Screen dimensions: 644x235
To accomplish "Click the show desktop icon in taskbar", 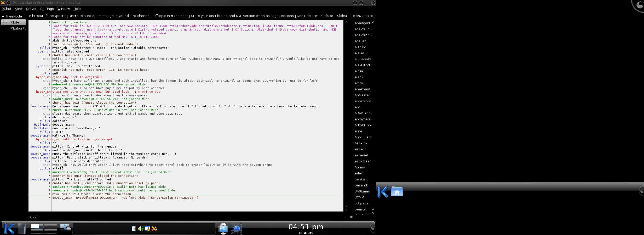I will tap(21, 228).
